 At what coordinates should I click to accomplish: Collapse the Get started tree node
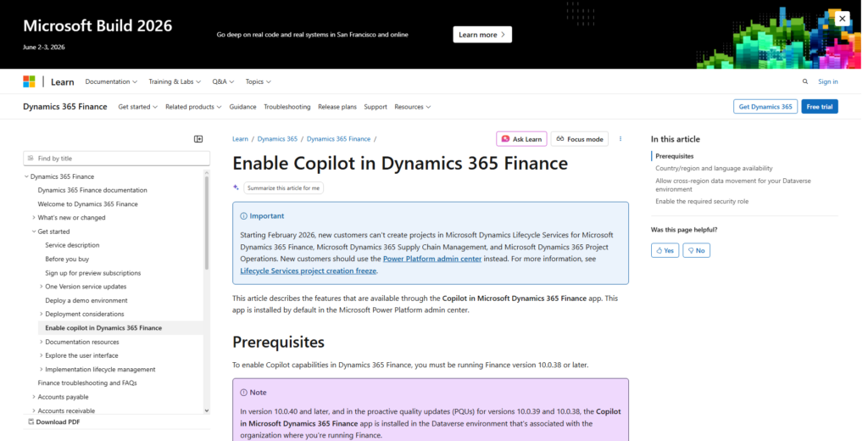click(34, 232)
